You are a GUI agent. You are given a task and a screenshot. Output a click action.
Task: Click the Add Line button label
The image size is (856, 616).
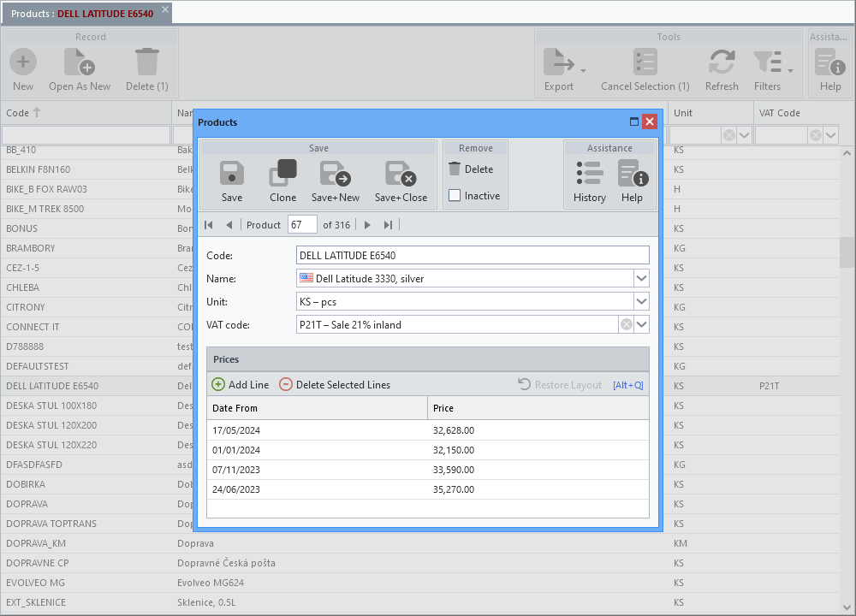248,385
